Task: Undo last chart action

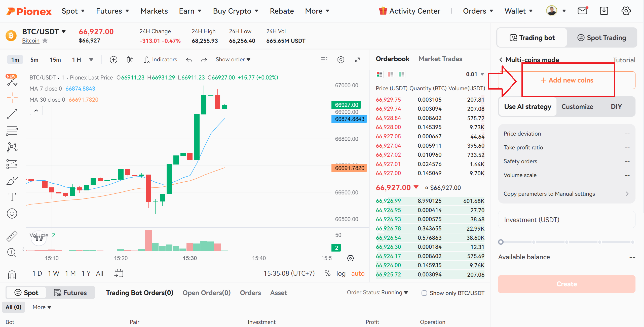Action: coord(189,60)
